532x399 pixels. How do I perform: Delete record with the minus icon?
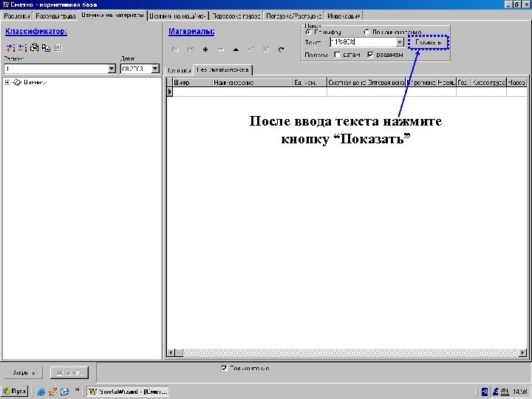click(220, 50)
